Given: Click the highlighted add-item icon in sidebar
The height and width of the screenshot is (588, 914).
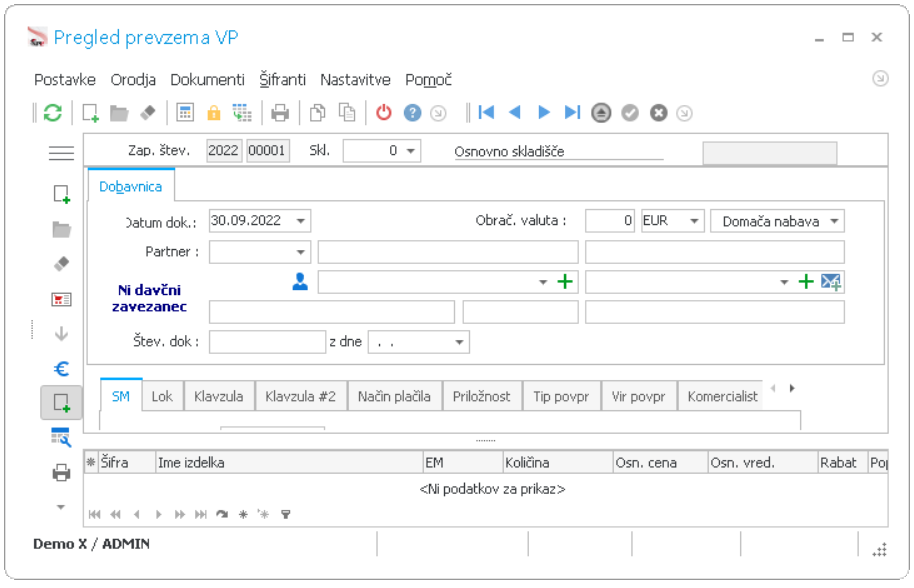Looking at the screenshot, I should pyautogui.click(x=61, y=403).
